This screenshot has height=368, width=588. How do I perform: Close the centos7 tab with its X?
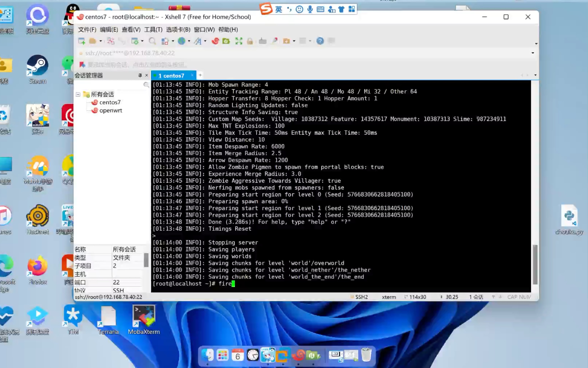(192, 75)
